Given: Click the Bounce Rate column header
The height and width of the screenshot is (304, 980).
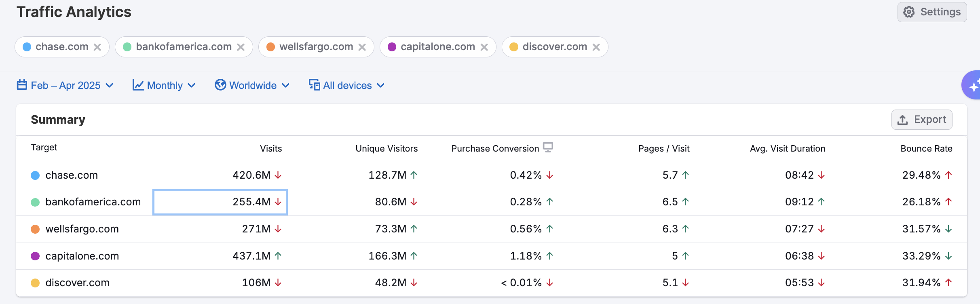Looking at the screenshot, I should coord(926,149).
